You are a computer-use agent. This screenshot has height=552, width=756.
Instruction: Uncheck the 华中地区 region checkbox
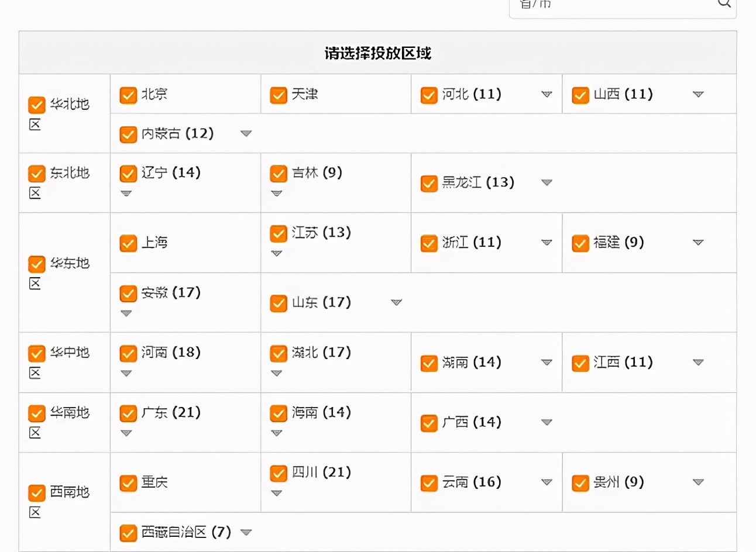36,353
